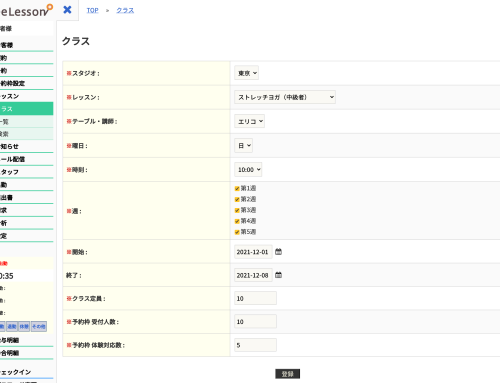Toggle the 第1週 checkbox

(237, 189)
